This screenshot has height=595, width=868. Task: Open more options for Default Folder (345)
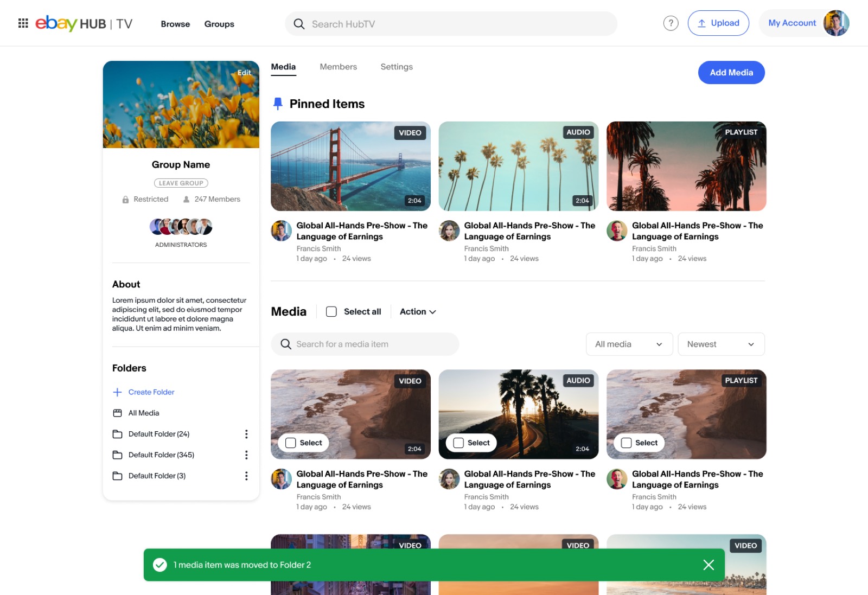(x=246, y=455)
